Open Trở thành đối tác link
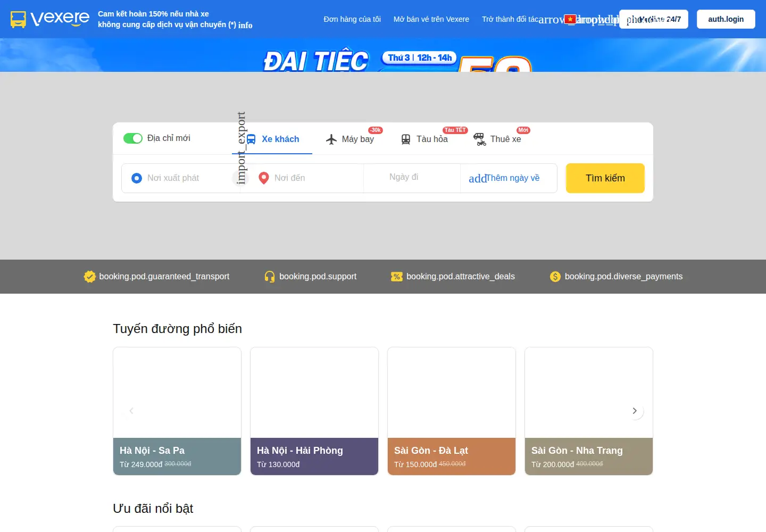 tap(510, 19)
